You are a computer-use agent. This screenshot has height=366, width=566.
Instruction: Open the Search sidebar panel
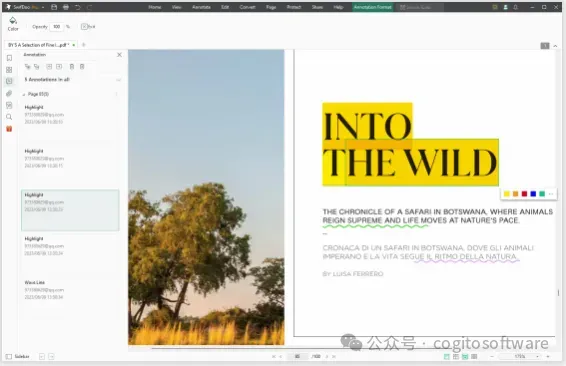(x=9, y=117)
